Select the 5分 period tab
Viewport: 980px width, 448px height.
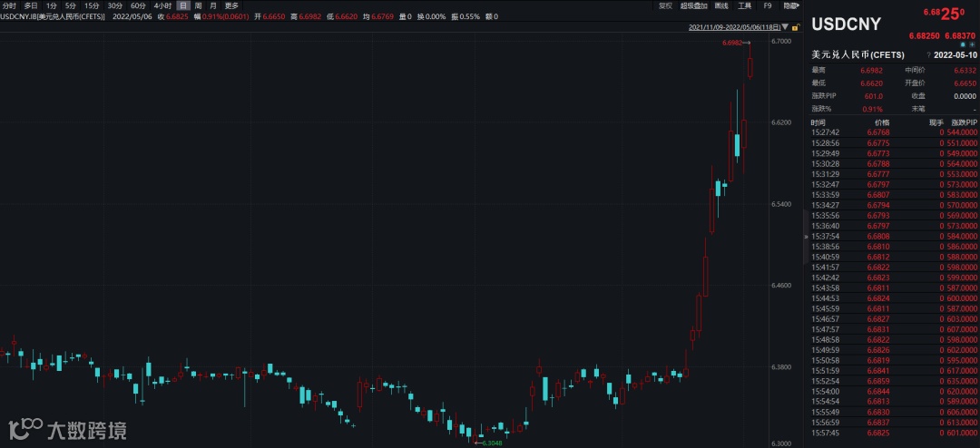71,5
